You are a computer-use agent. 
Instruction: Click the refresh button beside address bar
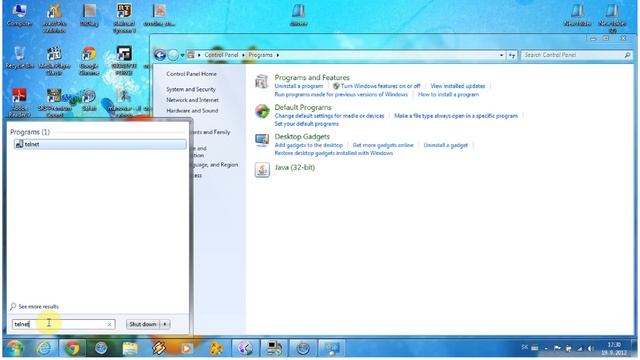point(512,55)
